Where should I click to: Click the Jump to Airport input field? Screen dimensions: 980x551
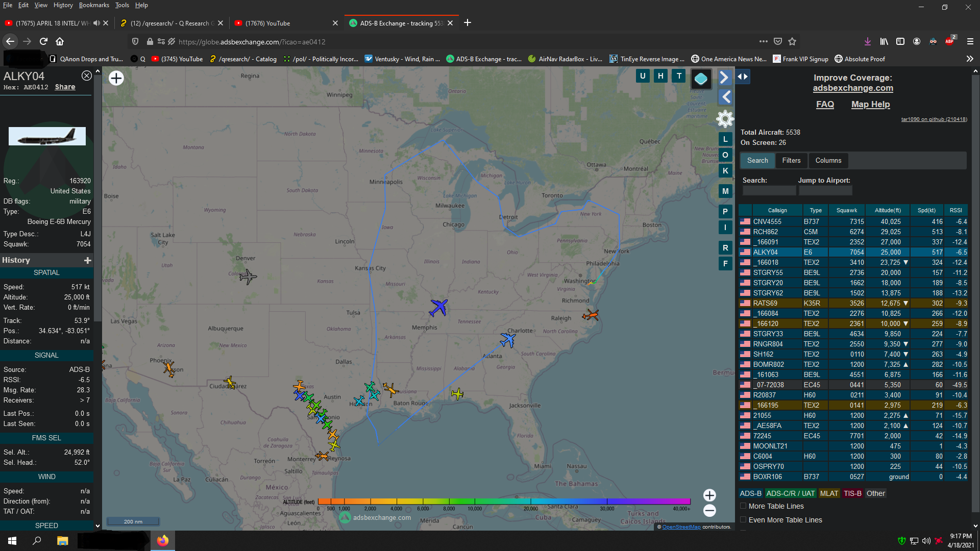coord(825,191)
